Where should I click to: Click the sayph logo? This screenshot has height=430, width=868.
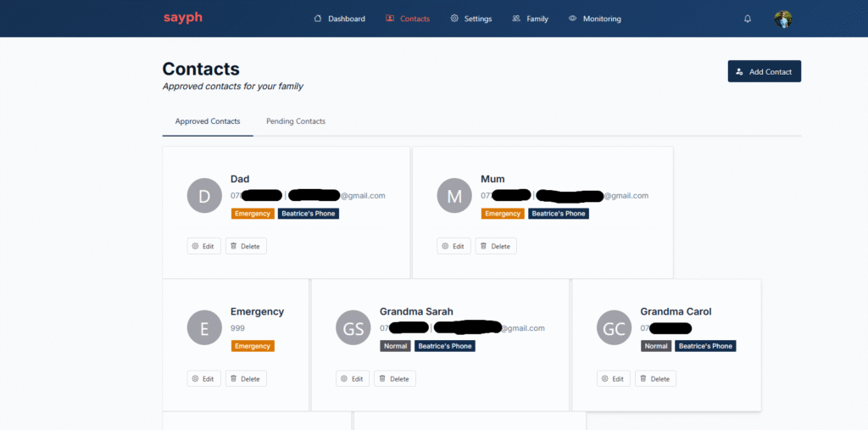(183, 18)
